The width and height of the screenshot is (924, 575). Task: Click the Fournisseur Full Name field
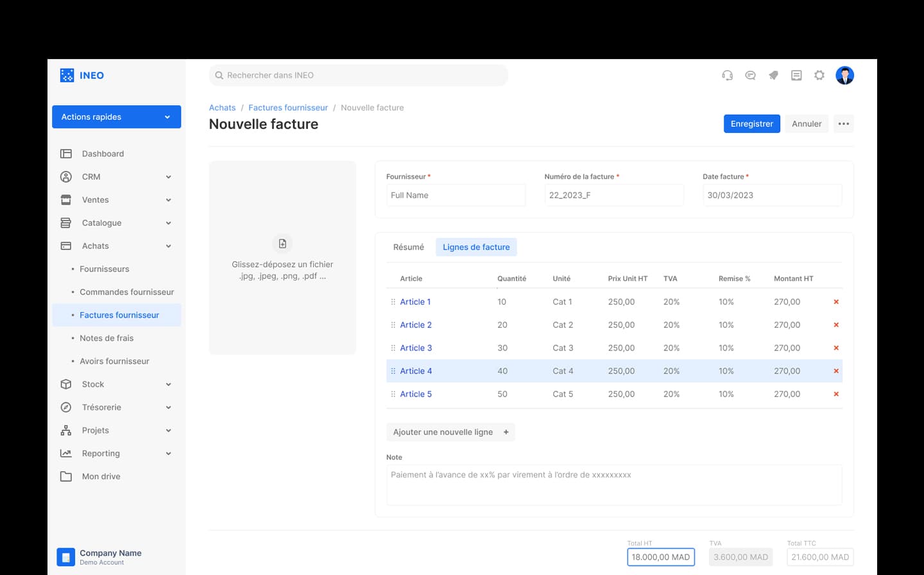(x=456, y=195)
